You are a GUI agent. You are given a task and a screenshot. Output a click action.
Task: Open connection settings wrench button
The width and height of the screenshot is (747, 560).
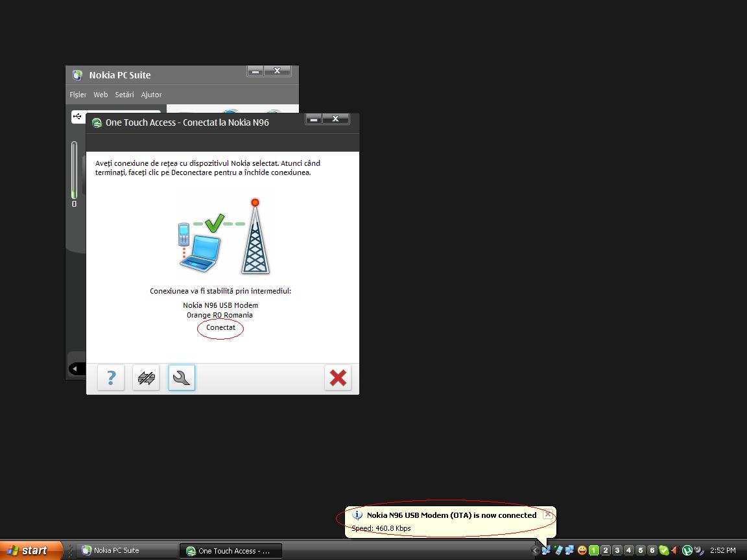coord(182,378)
